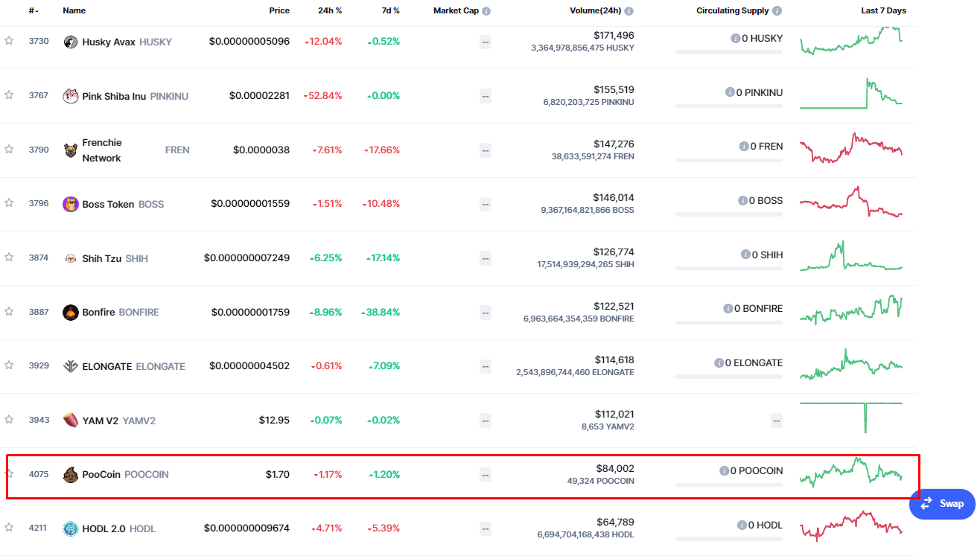Click the PooCoin logo icon

click(x=71, y=474)
